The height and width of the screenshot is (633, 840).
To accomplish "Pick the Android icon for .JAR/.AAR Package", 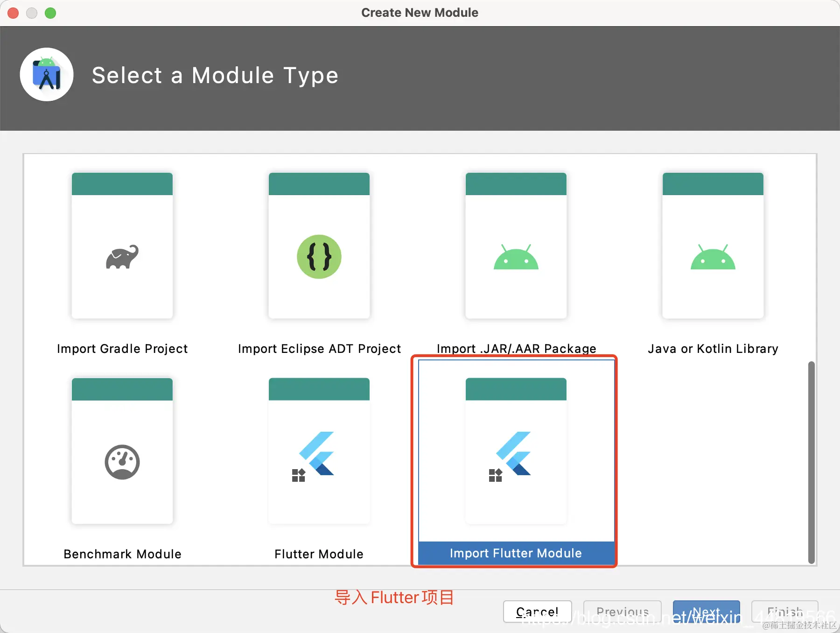I will (x=516, y=257).
